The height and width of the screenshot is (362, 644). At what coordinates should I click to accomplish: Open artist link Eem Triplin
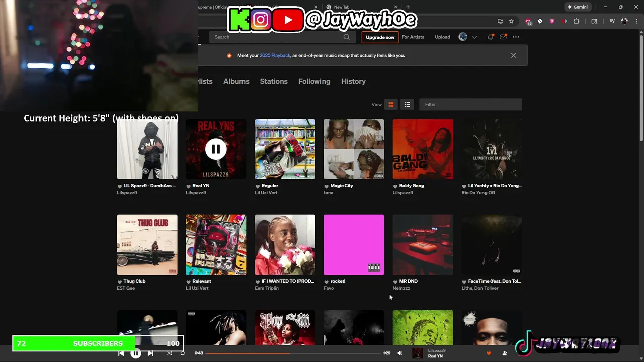click(267, 288)
